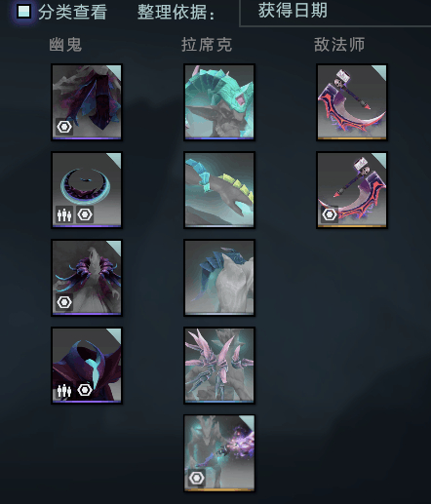Image resolution: width=431 pixels, height=504 pixels.
Task: Select the first red scythe under 敌法师
Action: pos(352,102)
